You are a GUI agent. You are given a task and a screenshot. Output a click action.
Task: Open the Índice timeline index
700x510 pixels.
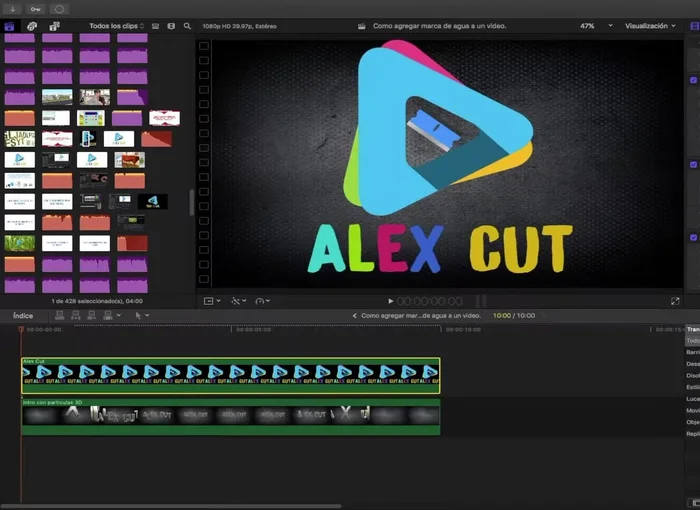click(x=22, y=316)
